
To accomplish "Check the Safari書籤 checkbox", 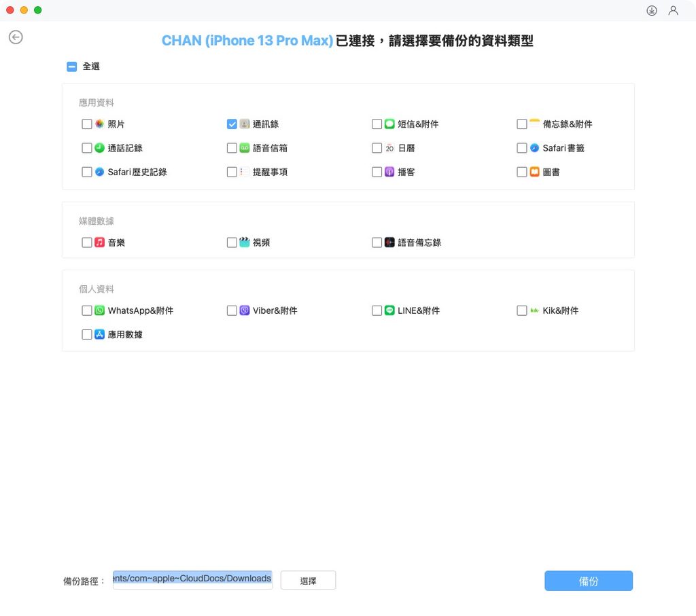I will coord(522,147).
